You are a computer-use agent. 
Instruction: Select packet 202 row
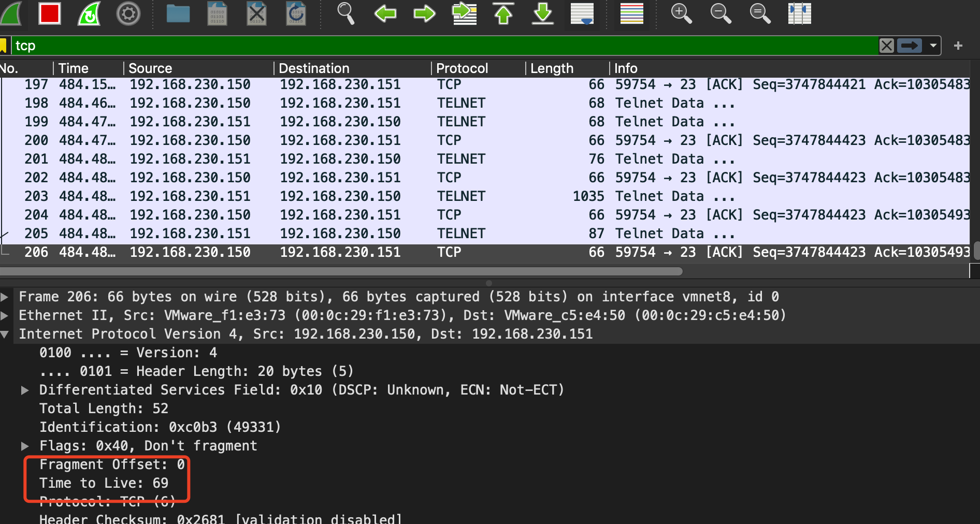pos(485,178)
